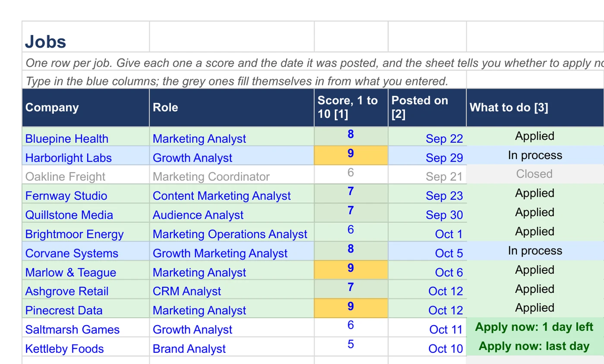
Task: Select Corvane Systems' score 8 cell
Action: click(x=351, y=251)
